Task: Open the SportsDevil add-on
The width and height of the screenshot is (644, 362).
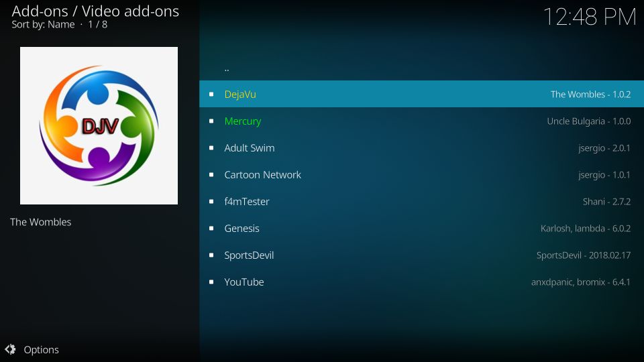Action: point(421,255)
